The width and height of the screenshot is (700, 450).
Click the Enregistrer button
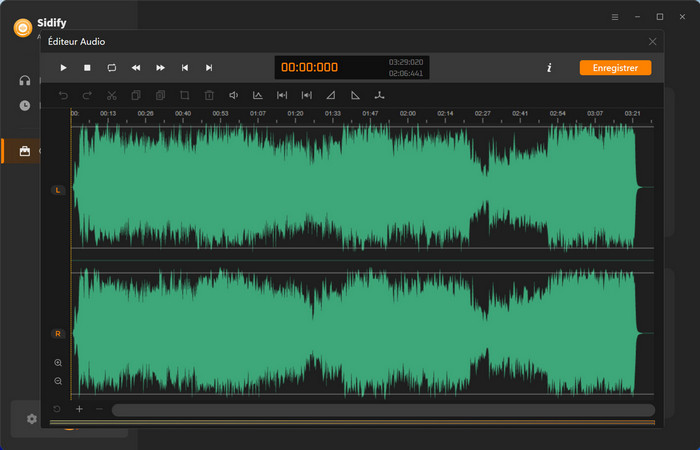coord(615,68)
